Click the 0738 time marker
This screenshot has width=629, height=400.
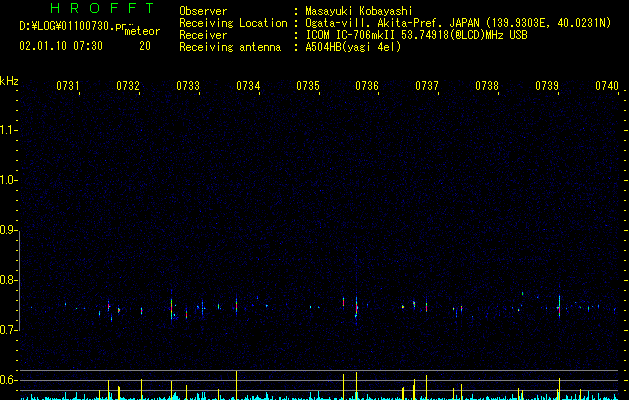(487, 86)
